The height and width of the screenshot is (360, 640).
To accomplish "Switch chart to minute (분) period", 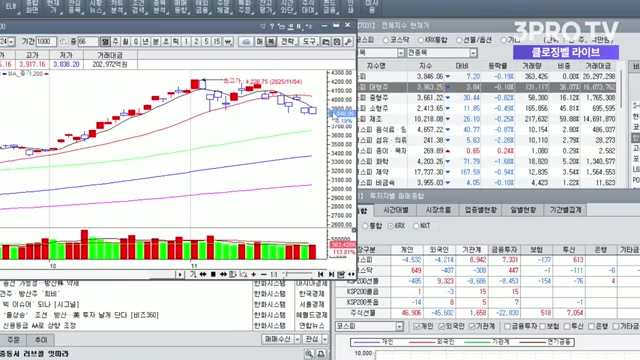I will (156, 42).
